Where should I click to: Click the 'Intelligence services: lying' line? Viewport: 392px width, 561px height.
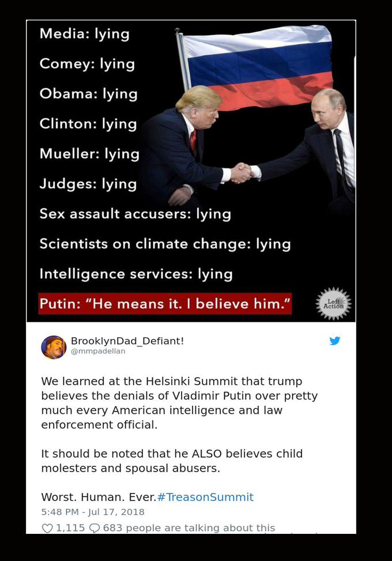click(x=136, y=274)
